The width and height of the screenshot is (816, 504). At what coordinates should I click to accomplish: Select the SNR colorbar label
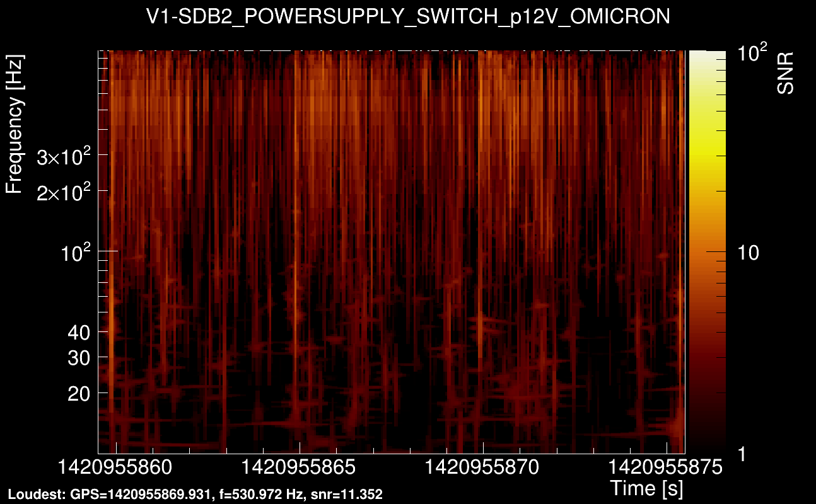pos(785,73)
